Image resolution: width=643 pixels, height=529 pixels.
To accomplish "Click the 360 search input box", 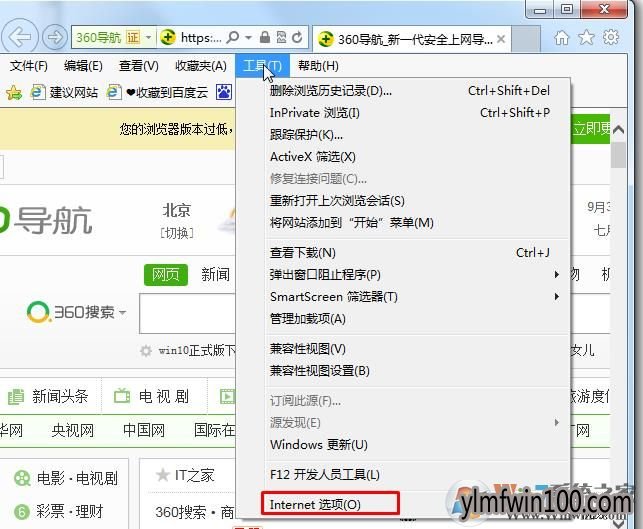I will coord(187,313).
